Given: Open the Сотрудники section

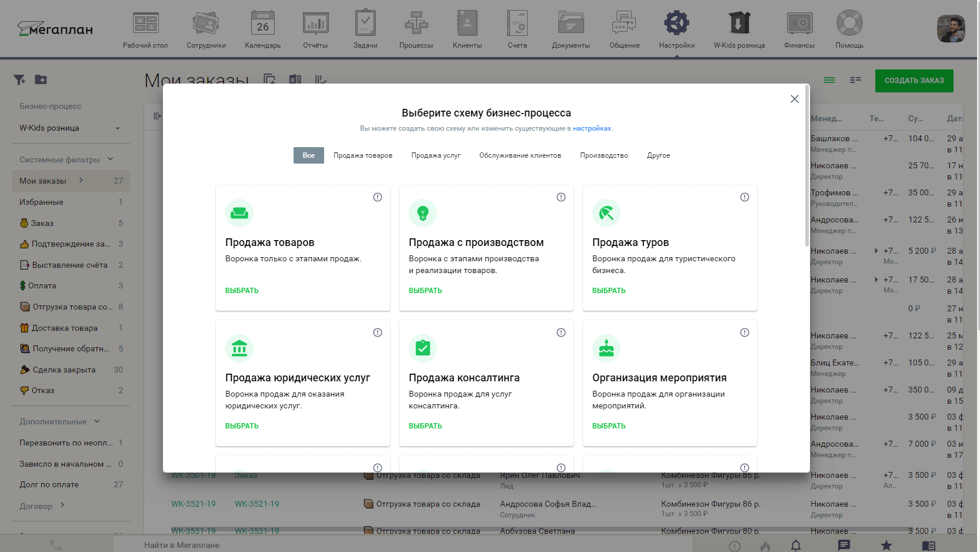Looking at the screenshot, I should point(206,29).
